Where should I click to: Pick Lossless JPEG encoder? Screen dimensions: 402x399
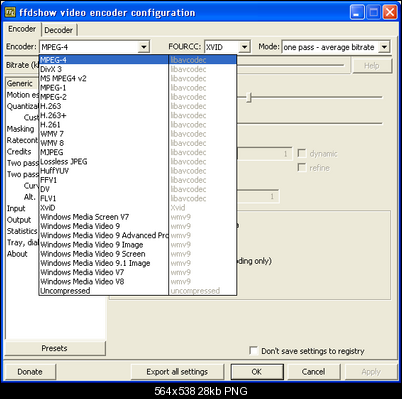click(x=138, y=162)
